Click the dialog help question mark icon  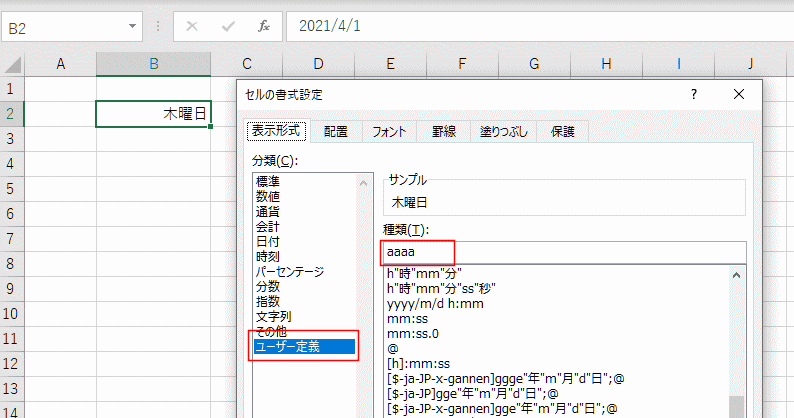(x=694, y=94)
